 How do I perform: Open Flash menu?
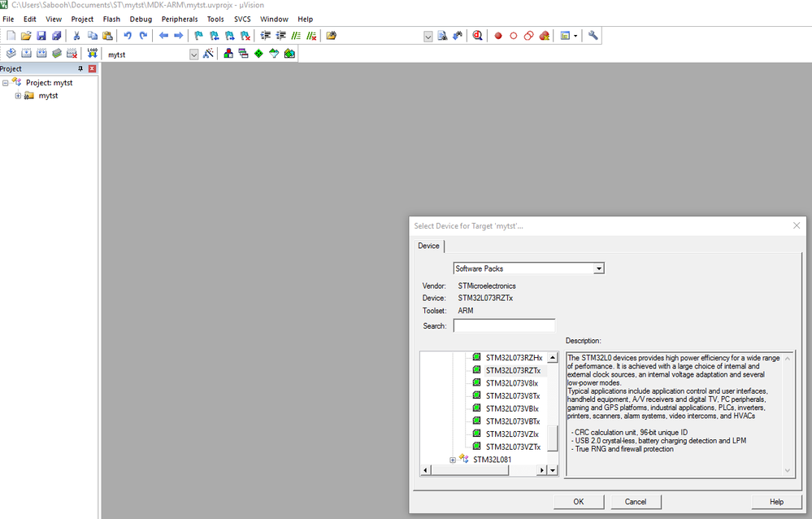pos(111,20)
